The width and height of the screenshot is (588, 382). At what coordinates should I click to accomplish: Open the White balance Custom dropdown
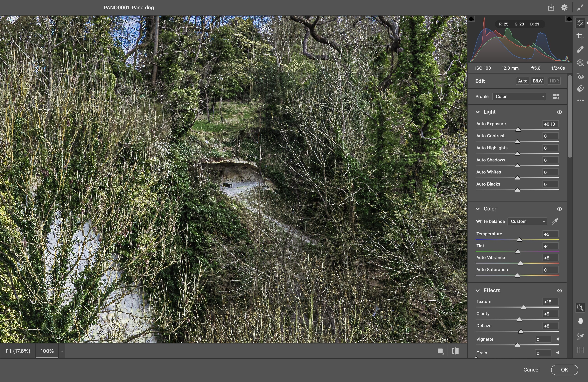click(x=527, y=221)
